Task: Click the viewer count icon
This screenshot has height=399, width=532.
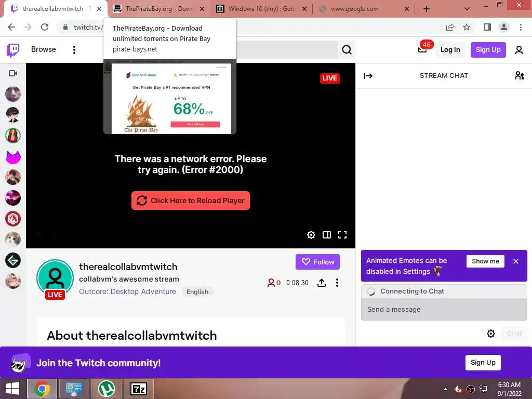Action: coord(271,283)
